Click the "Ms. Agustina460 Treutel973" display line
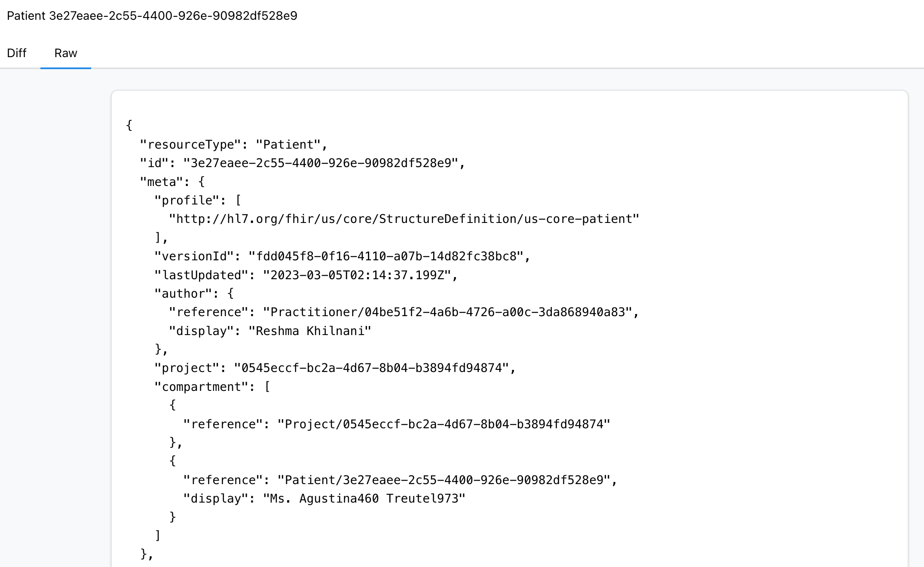The image size is (924, 567). [324, 499]
